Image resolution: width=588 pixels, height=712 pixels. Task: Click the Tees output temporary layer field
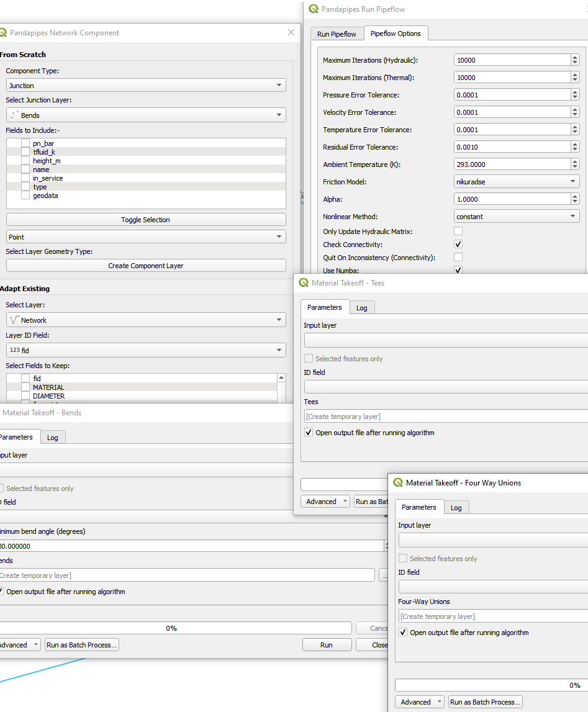tap(446, 417)
